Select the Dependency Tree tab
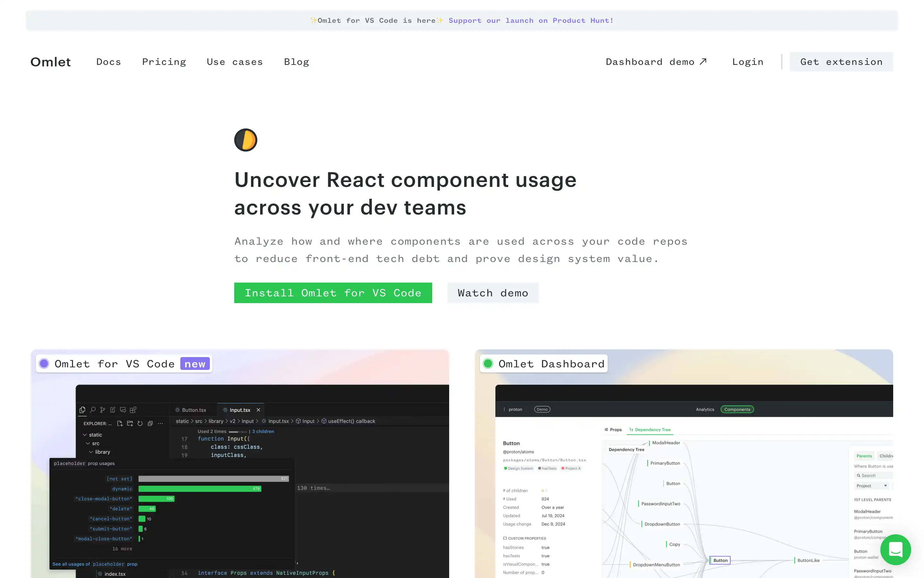 coord(650,430)
